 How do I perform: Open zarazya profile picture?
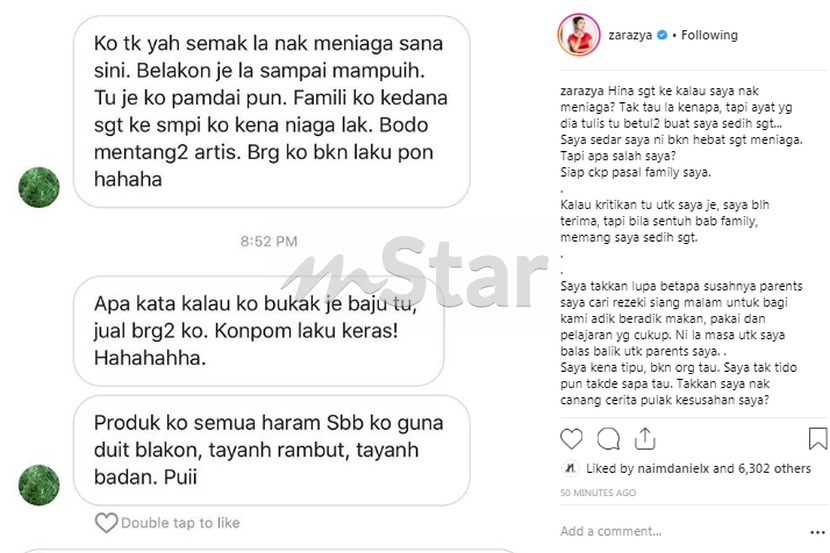(579, 35)
